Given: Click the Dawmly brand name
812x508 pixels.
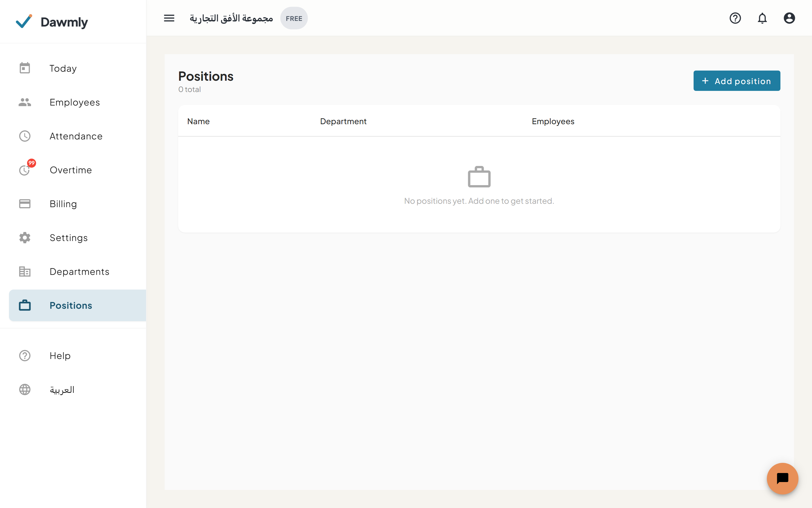Looking at the screenshot, I should [x=64, y=22].
